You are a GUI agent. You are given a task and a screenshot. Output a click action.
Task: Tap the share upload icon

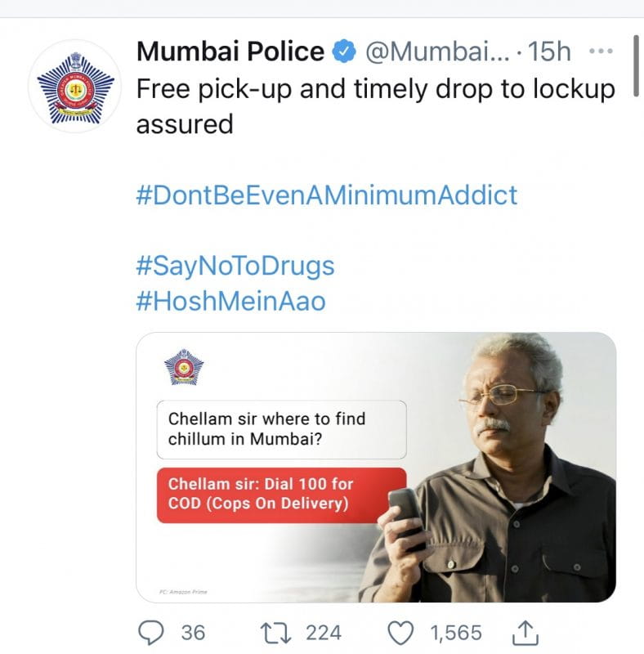525,630
